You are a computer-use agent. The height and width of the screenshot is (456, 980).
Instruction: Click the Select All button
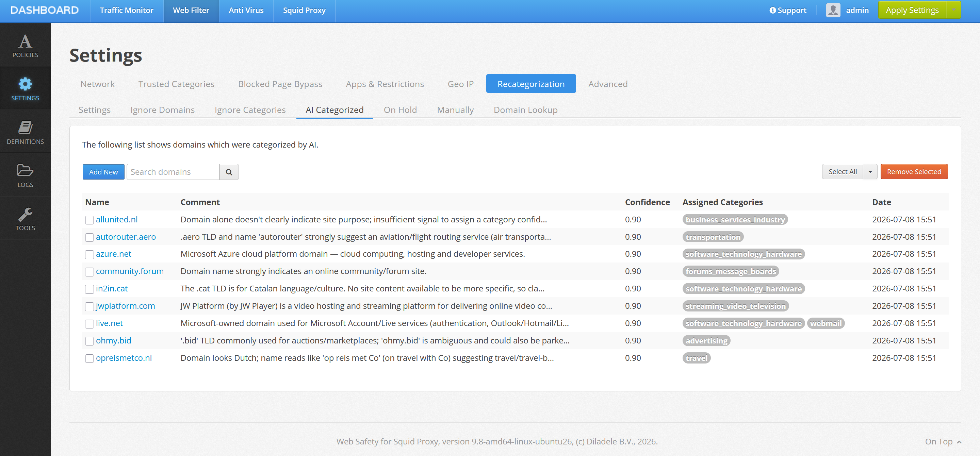tap(842, 171)
